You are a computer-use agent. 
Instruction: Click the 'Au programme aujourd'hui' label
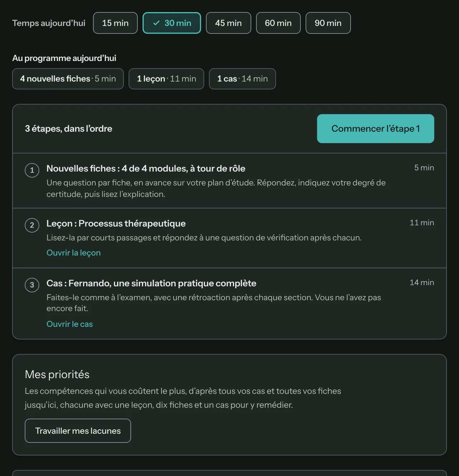click(x=64, y=58)
